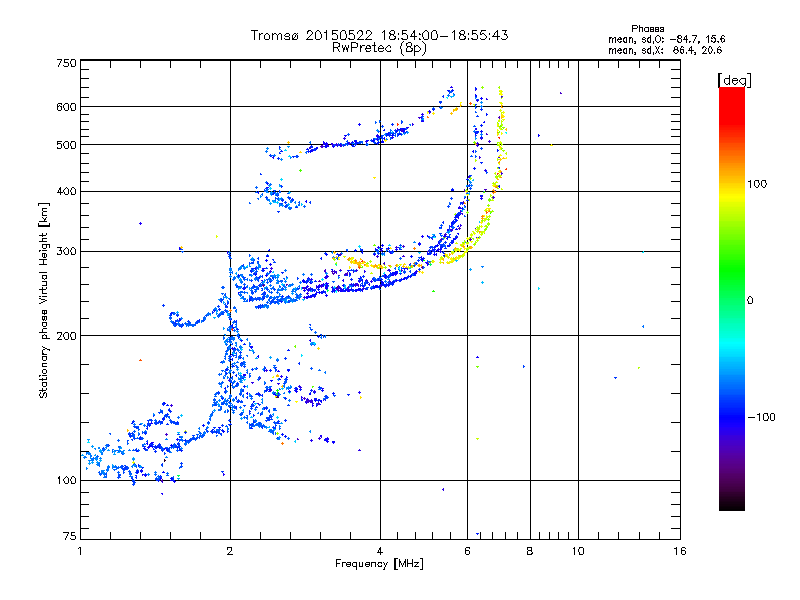The height and width of the screenshot is (600, 800).
Task: Click the 'RwPretec (8p)' subtitle
Action: 379,48
